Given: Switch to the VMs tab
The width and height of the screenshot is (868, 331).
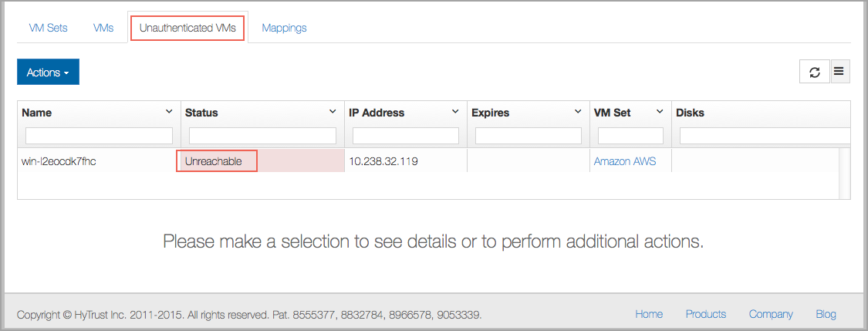Looking at the screenshot, I should [103, 28].
